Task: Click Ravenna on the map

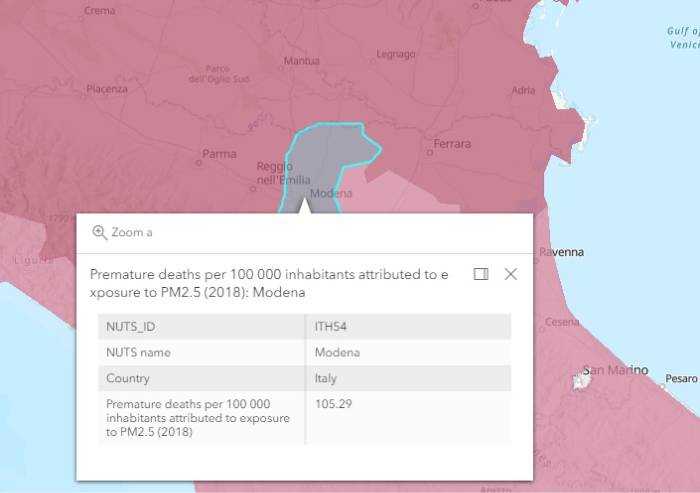Action: tap(561, 252)
